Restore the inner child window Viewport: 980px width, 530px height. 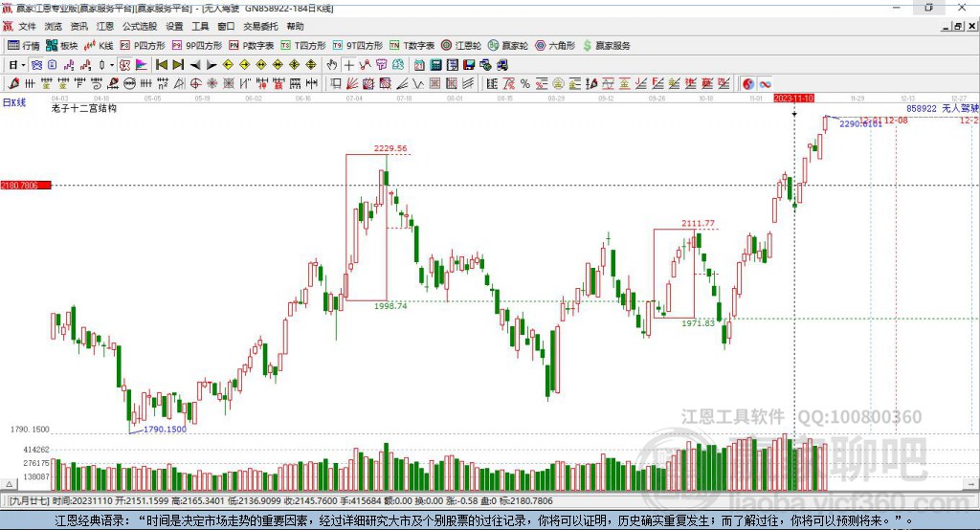[x=958, y=26]
